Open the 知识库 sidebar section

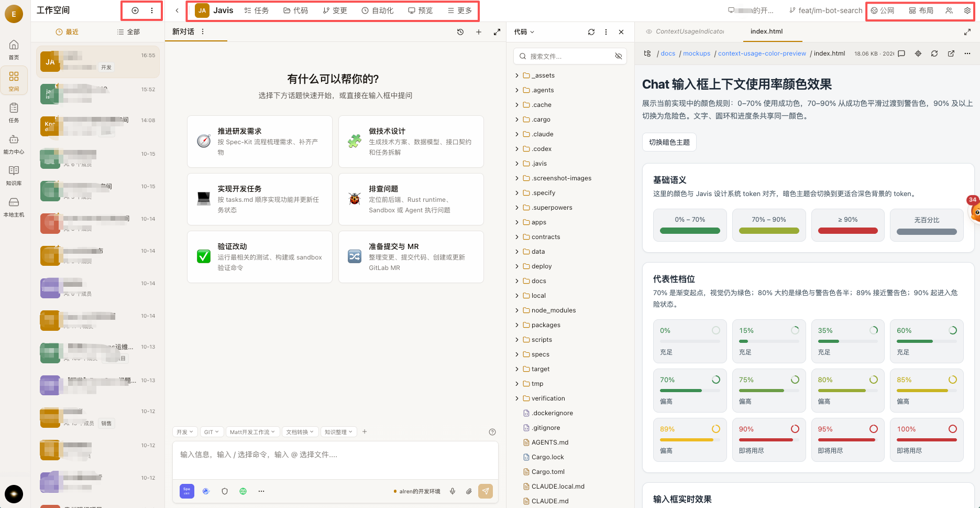point(14,176)
